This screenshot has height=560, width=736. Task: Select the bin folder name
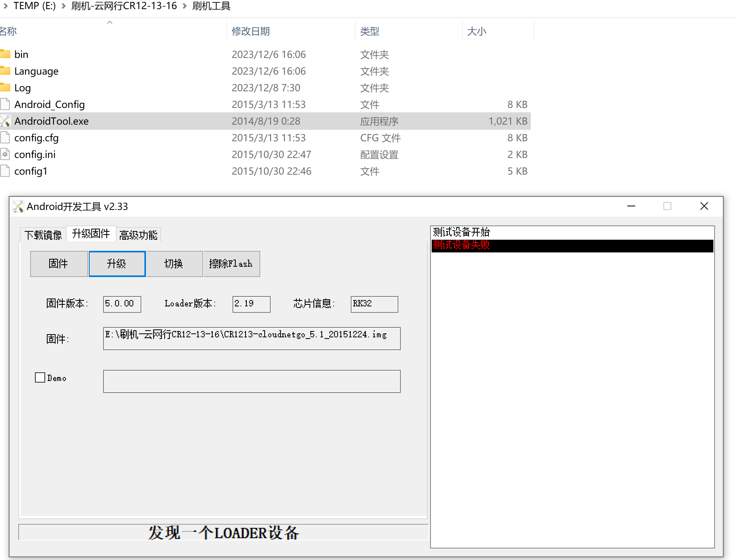[21, 54]
